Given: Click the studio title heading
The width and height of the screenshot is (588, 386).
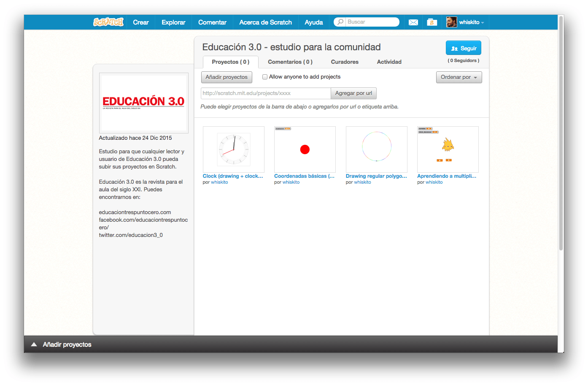Looking at the screenshot, I should pyautogui.click(x=291, y=47).
